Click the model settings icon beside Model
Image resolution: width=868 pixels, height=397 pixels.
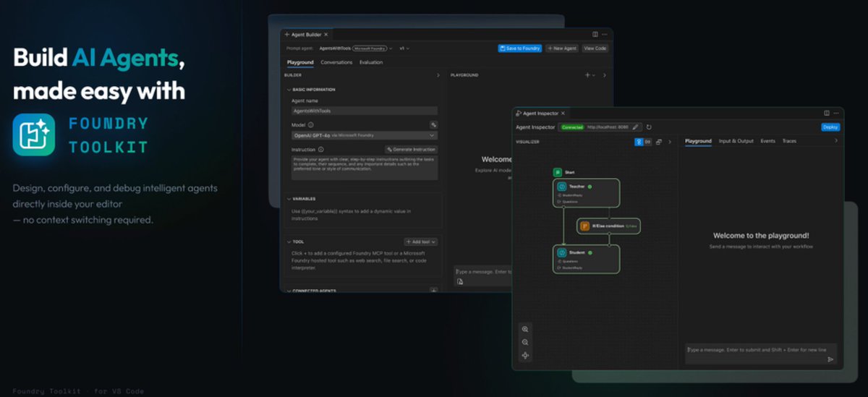[433, 125]
